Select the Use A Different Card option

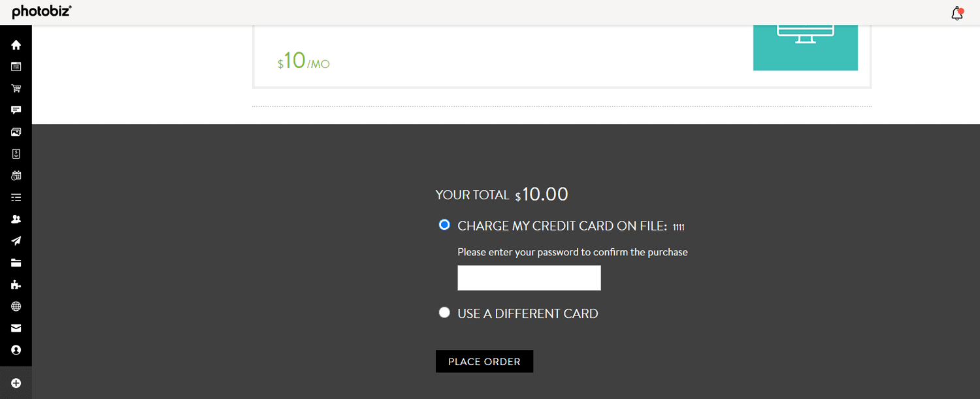point(444,313)
